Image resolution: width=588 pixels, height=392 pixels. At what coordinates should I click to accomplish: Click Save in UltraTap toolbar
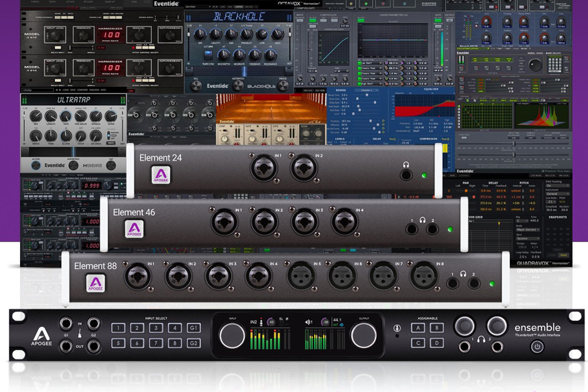(73, 90)
